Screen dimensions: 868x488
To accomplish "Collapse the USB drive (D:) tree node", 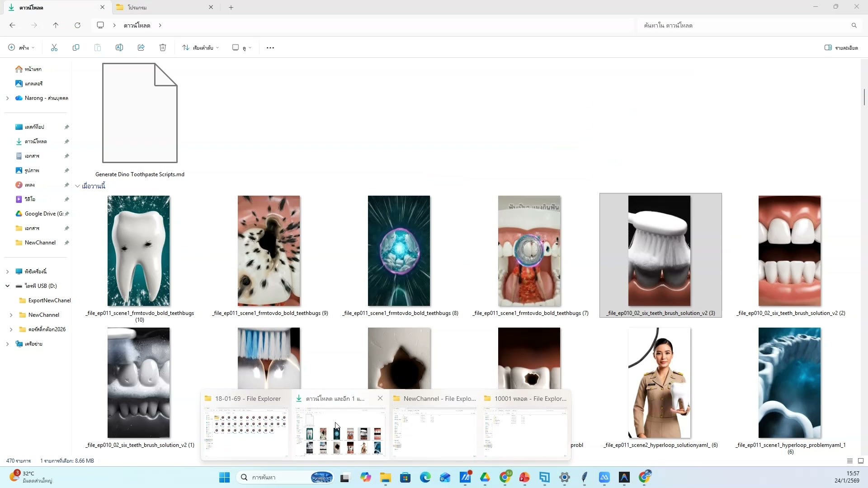I will (7, 286).
